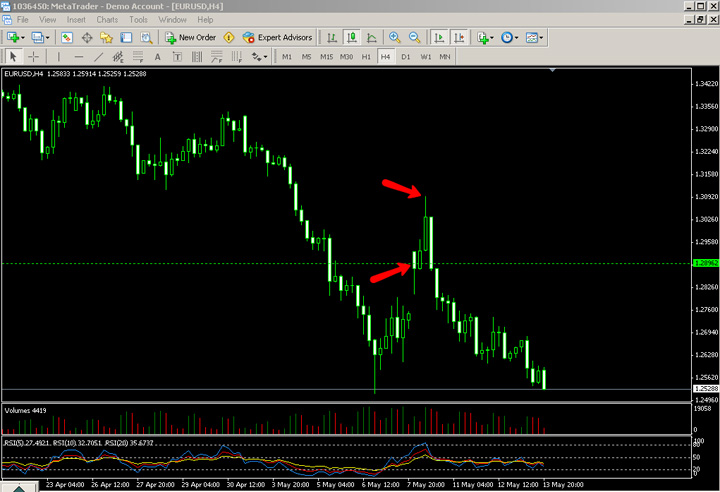This screenshot has height=492, width=720.
Task: Click the RSI indicator values label
Action: 79,443
